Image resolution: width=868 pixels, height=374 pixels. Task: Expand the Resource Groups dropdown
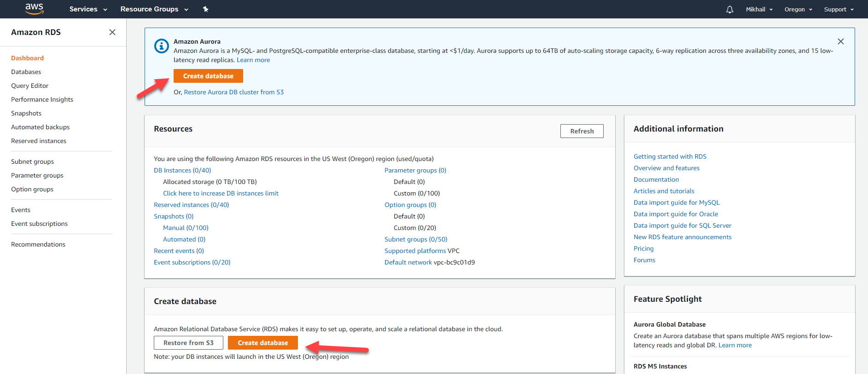pyautogui.click(x=154, y=9)
